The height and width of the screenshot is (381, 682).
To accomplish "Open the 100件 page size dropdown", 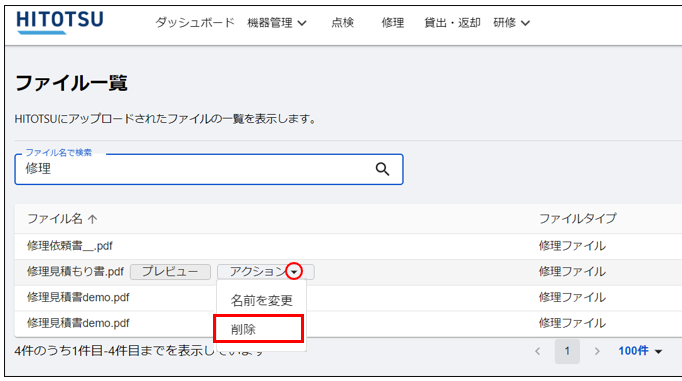I will (x=640, y=351).
